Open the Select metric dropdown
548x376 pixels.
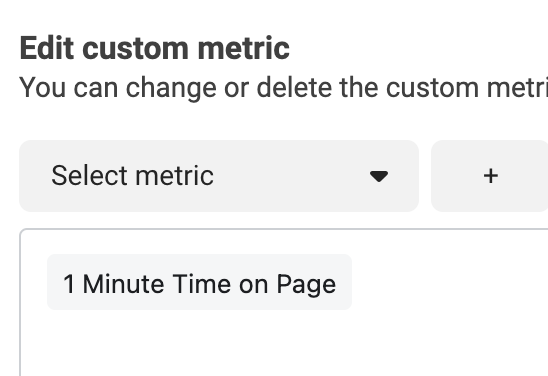point(219,176)
